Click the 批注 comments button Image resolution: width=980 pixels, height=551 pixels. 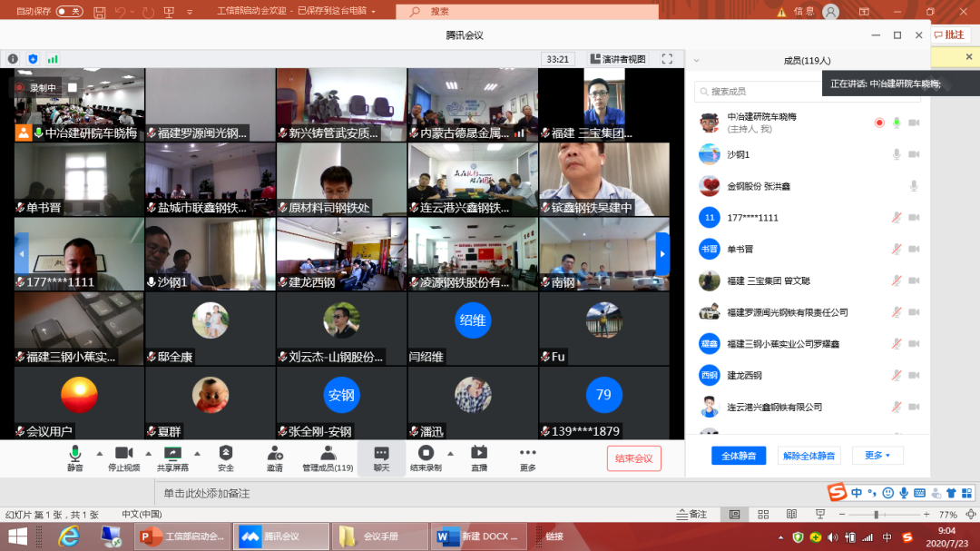[x=949, y=35]
